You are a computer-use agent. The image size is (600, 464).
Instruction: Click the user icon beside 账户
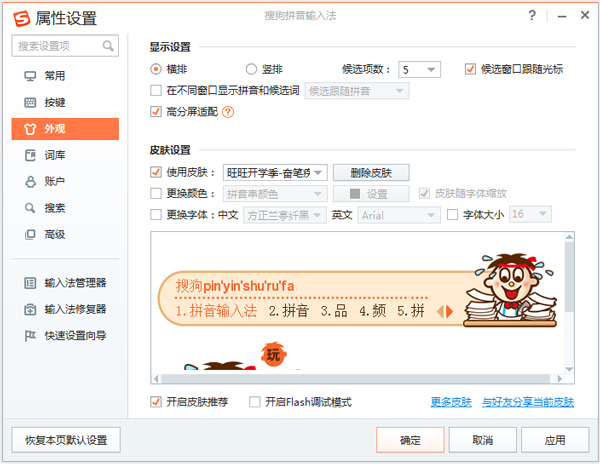30,182
